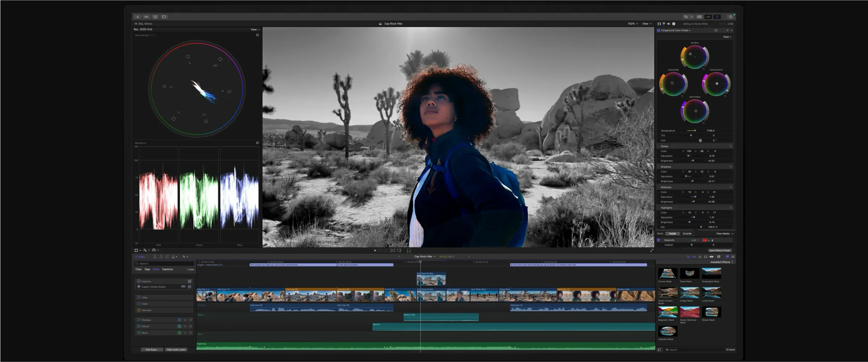
Task: Disable the Foreground Color Grade checkbox
Action: pyautogui.click(x=659, y=30)
